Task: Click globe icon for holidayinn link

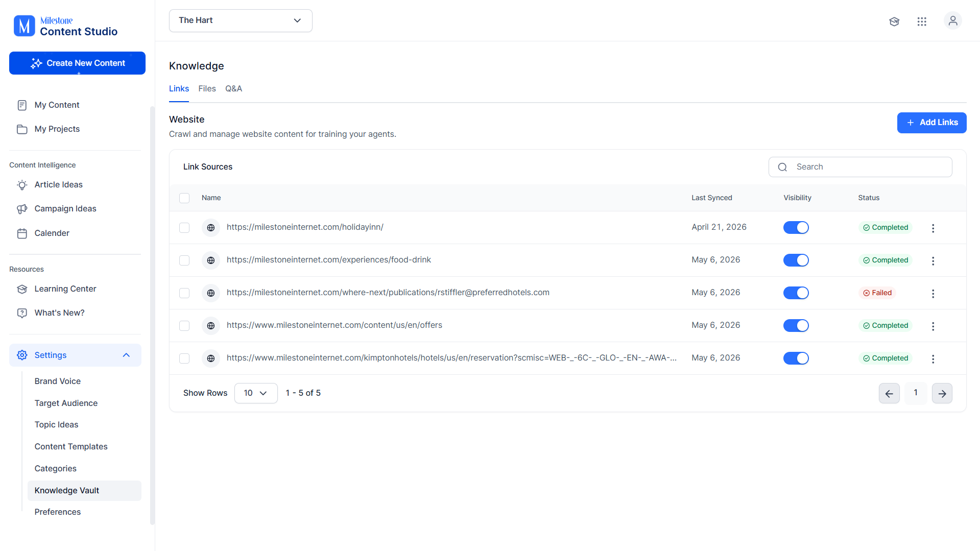Action: point(211,228)
